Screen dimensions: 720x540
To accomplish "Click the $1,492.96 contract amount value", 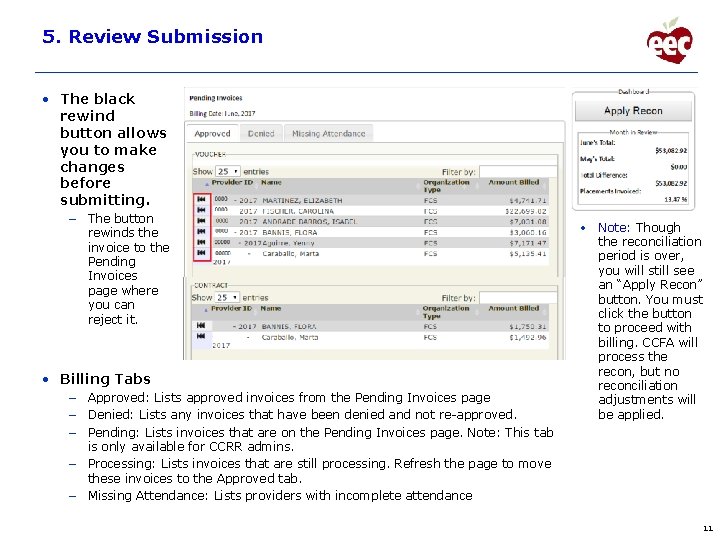I will point(528,338).
